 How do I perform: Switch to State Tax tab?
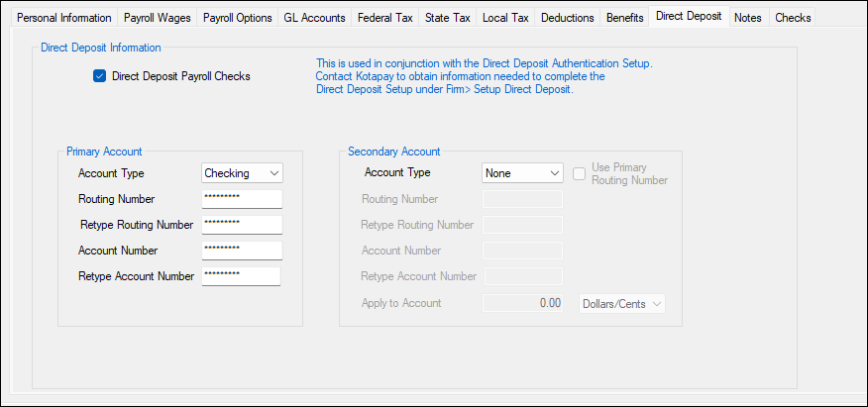(449, 18)
